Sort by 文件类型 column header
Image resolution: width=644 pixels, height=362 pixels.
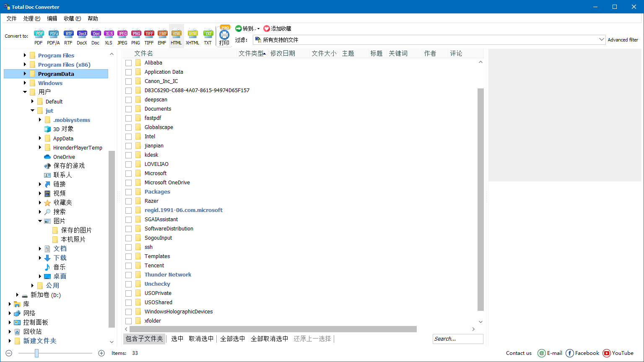(252, 53)
